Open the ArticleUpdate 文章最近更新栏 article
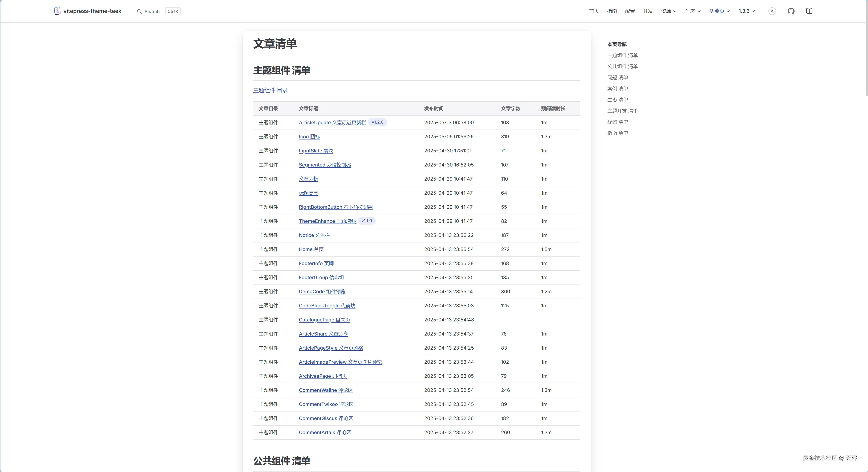 (x=332, y=123)
